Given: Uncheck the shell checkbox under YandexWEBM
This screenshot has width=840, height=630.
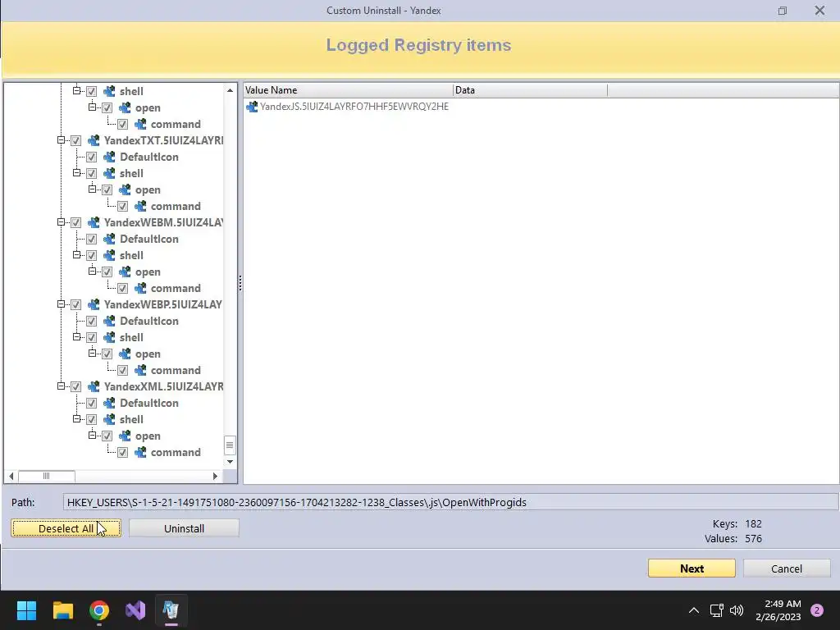Looking at the screenshot, I should coord(91,255).
